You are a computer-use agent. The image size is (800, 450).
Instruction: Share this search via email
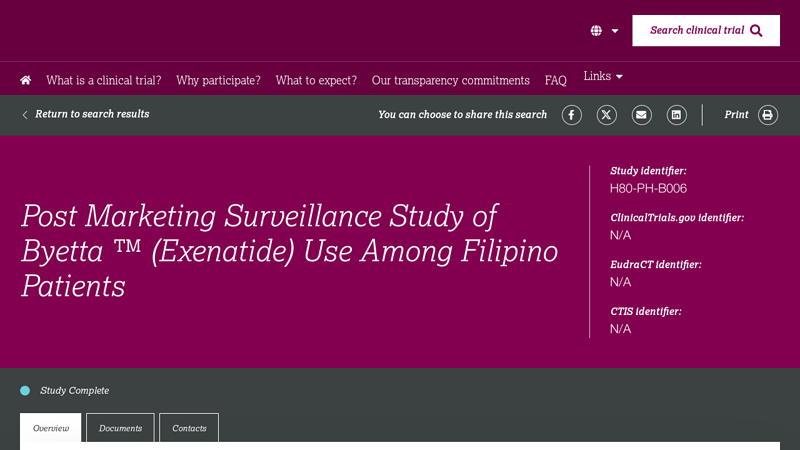point(641,115)
